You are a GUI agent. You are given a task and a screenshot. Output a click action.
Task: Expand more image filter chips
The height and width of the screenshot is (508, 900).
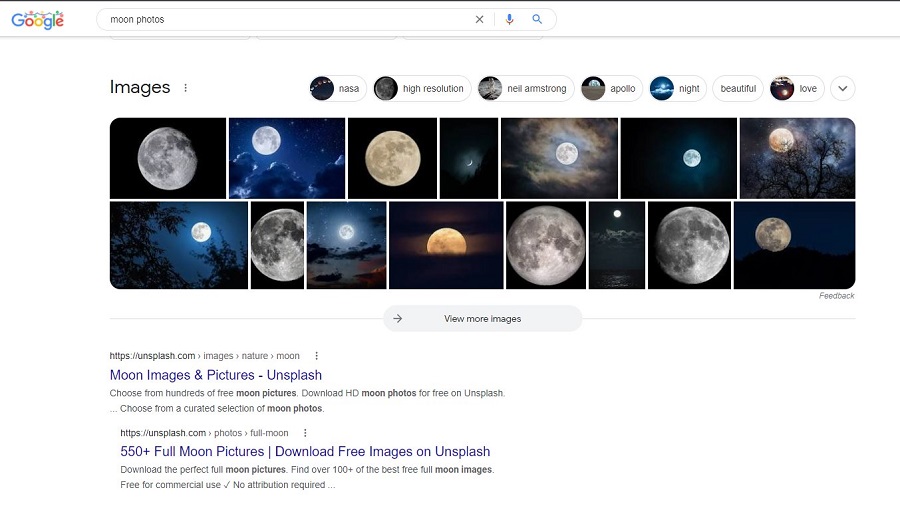[x=843, y=88]
